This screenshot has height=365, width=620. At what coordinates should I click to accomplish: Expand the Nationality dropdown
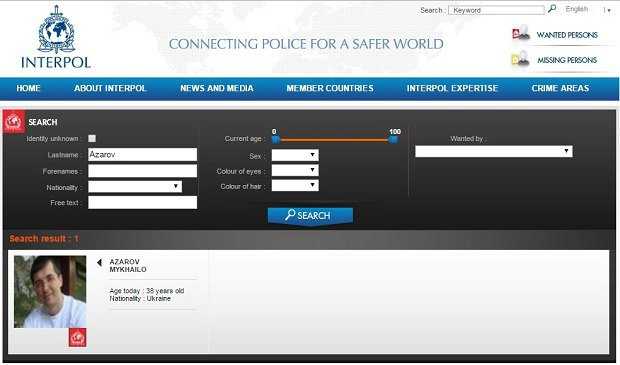[x=135, y=187]
